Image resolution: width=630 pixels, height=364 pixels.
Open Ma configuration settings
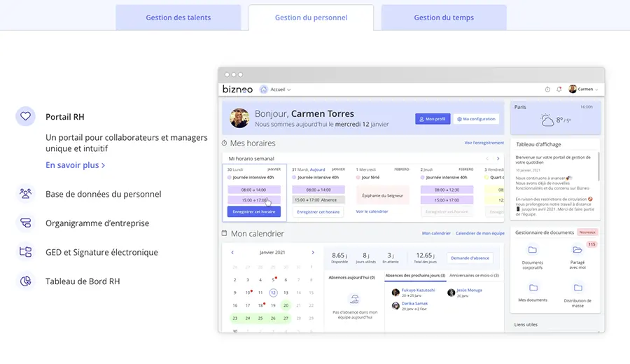click(476, 119)
